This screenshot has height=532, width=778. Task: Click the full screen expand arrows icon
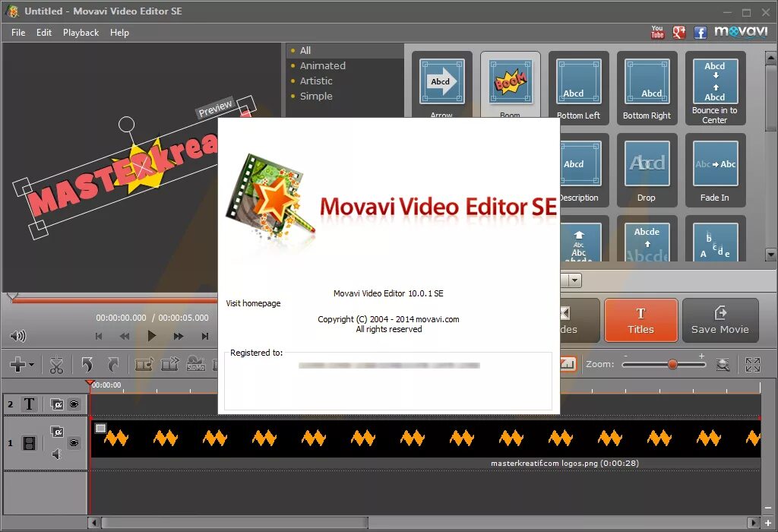[x=753, y=365]
